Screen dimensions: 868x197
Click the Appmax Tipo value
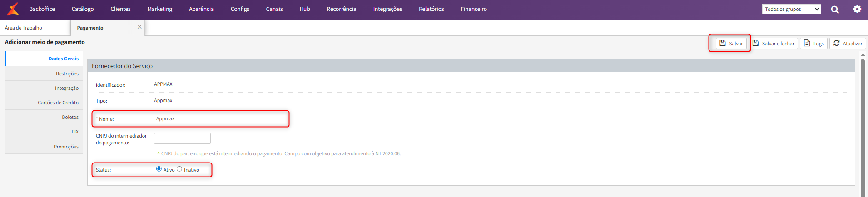(163, 100)
